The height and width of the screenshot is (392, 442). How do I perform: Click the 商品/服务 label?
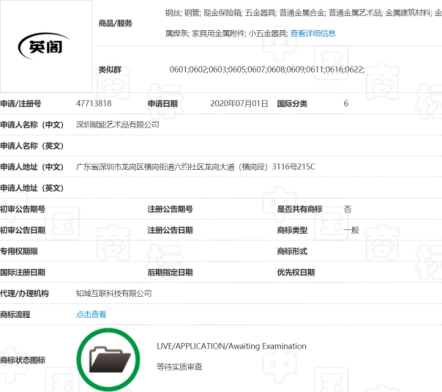(x=115, y=23)
